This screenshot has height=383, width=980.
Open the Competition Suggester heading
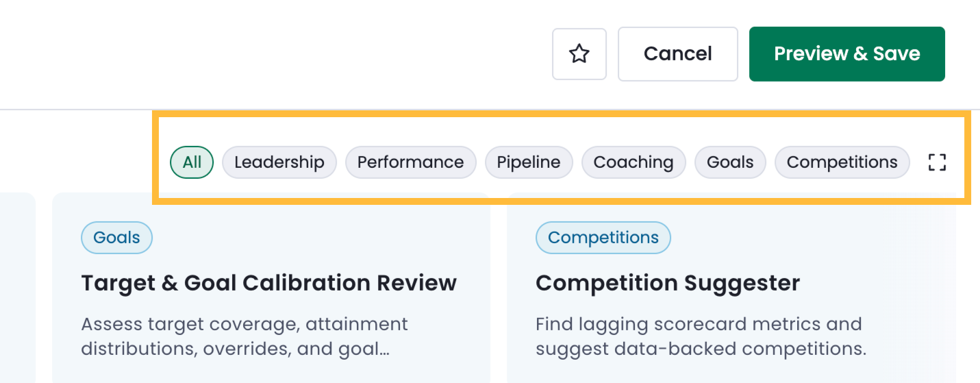pos(668,283)
